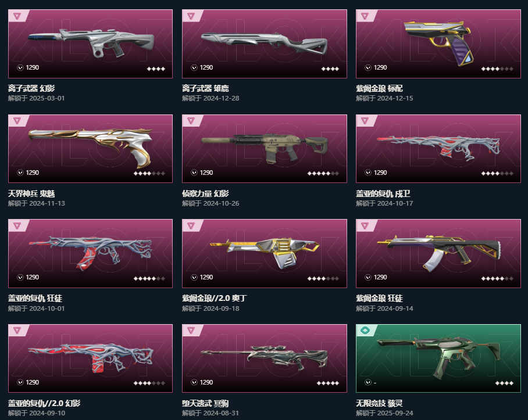Click the tier badge on 紫阙金琅 狂徒 card
This screenshot has height=420, width=528.
366,225
